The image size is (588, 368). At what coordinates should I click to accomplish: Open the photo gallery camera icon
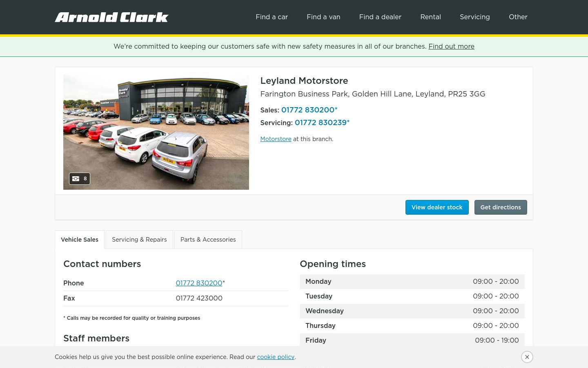tap(80, 179)
